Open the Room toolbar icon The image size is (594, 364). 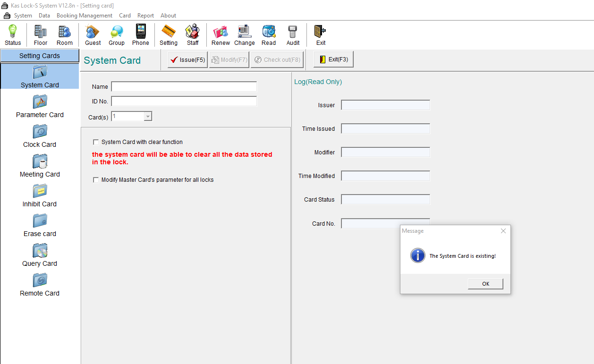(x=65, y=35)
